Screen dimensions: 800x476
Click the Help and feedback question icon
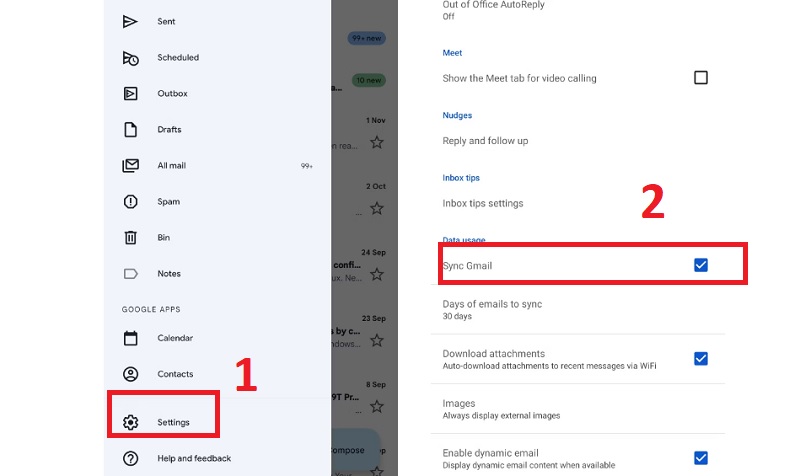point(131,458)
